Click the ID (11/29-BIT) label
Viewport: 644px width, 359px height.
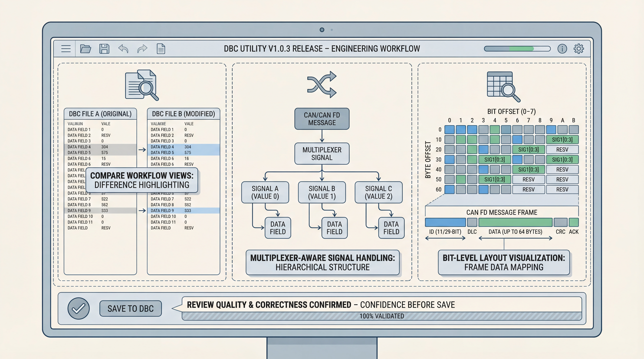[445, 232]
